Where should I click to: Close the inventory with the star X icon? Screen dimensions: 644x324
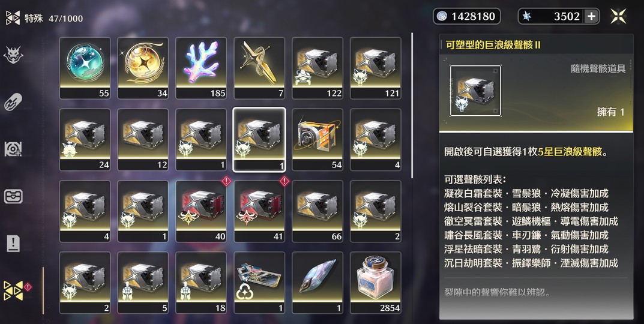click(x=618, y=16)
